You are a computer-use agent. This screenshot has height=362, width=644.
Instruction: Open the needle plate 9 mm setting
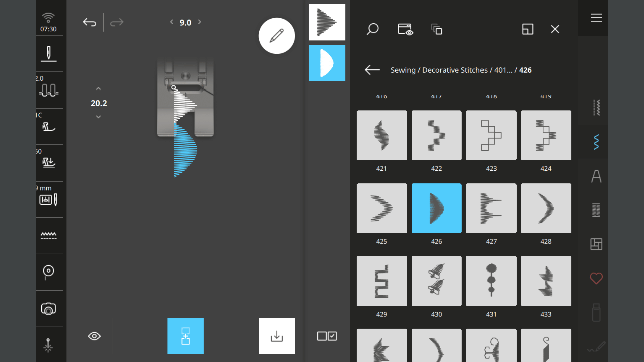(x=49, y=199)
